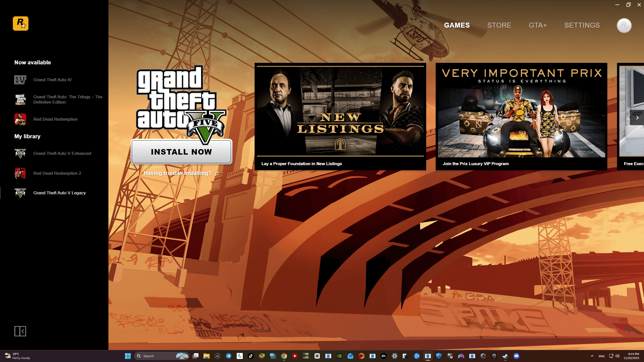Show hidden system tray icons
The width and height of the screenshot is (644, 362).
(592, 356)
